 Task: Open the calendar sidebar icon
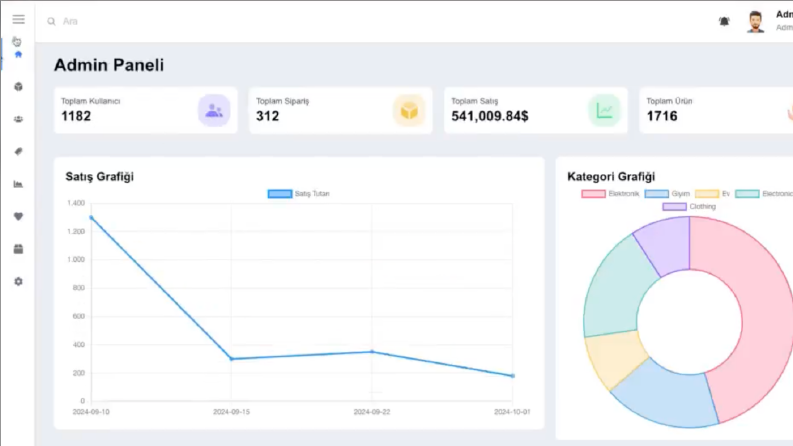pyautogui.click(x=19, y=249)
